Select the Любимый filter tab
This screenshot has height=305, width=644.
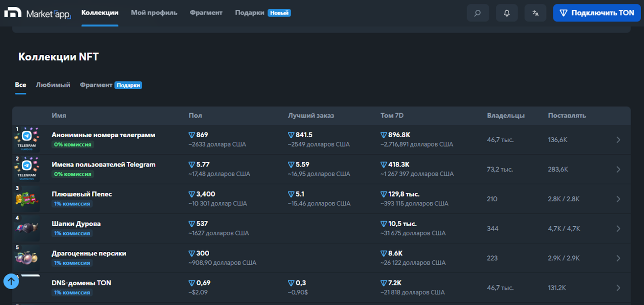point(53,85)
